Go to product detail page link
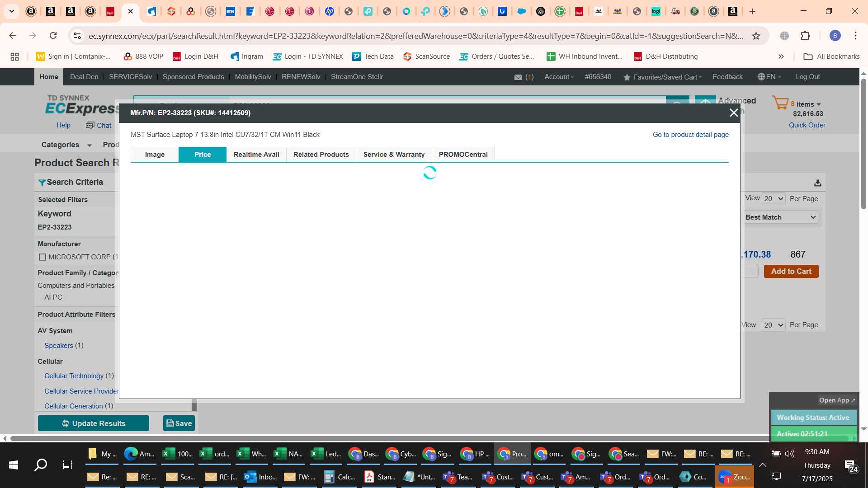The height and width of the screenshot is (488, 868). (x=690, y=135)
